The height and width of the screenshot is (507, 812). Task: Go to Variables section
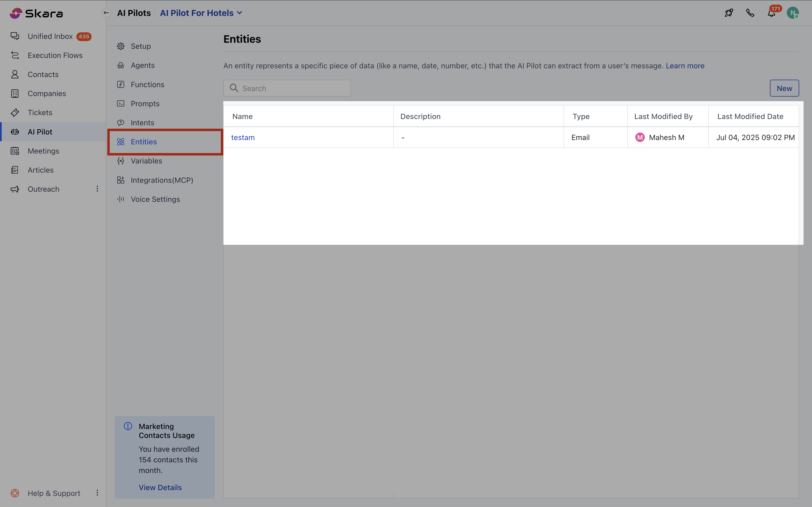point(146,161)
